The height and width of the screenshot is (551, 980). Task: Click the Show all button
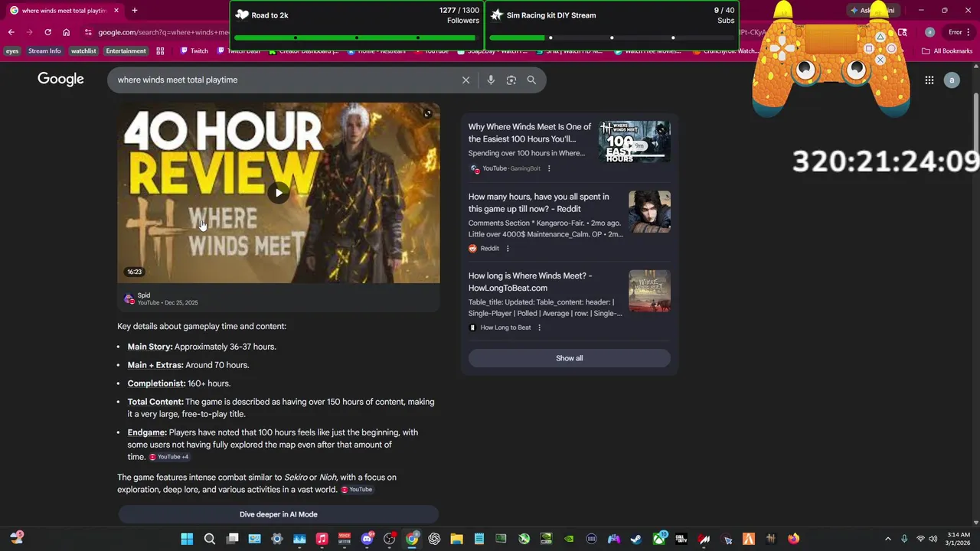pos(569,358)
